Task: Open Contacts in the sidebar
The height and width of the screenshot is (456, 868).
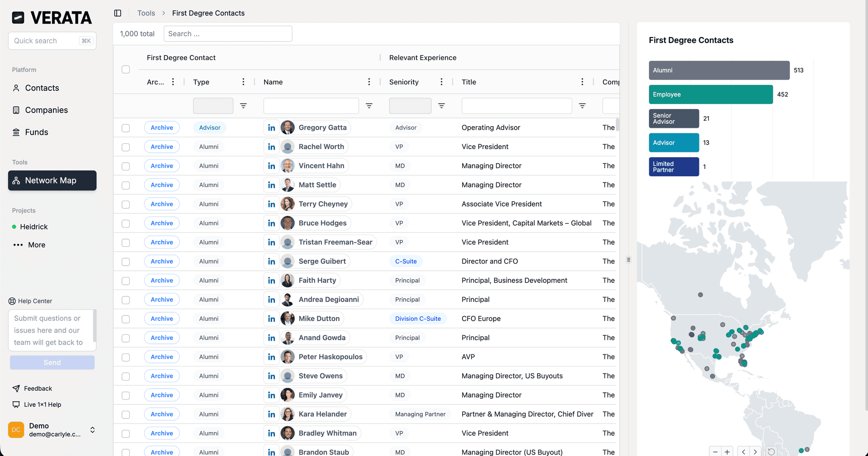Action: point(52,88)
